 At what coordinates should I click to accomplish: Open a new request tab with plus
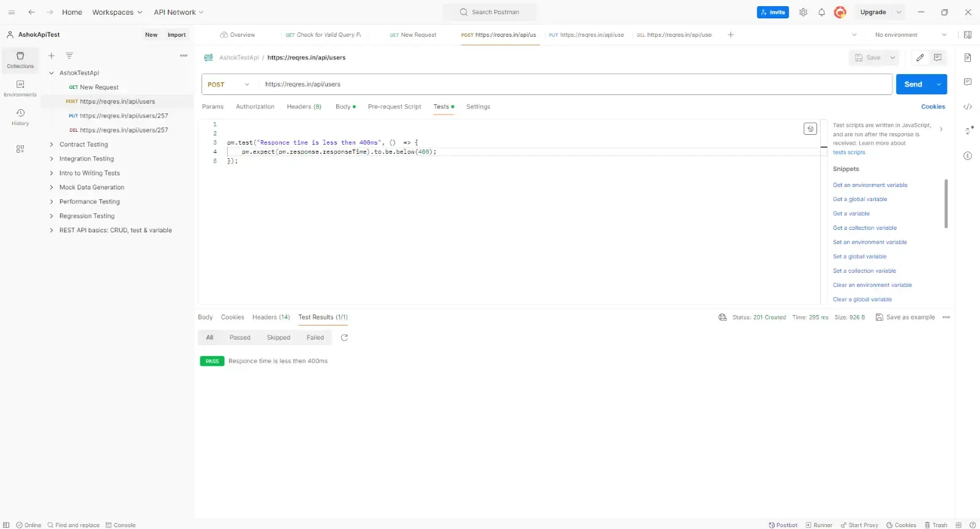[x=731, y=35]
